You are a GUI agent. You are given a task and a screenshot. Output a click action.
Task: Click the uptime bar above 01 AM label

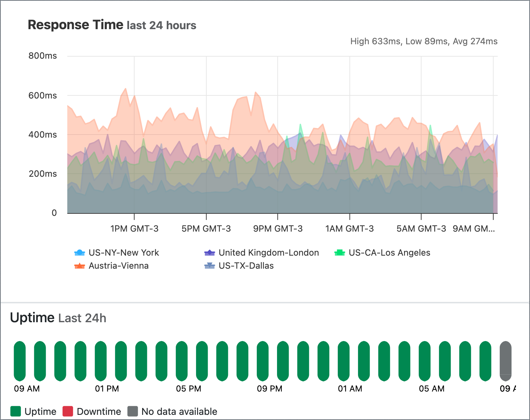[344, 361]
